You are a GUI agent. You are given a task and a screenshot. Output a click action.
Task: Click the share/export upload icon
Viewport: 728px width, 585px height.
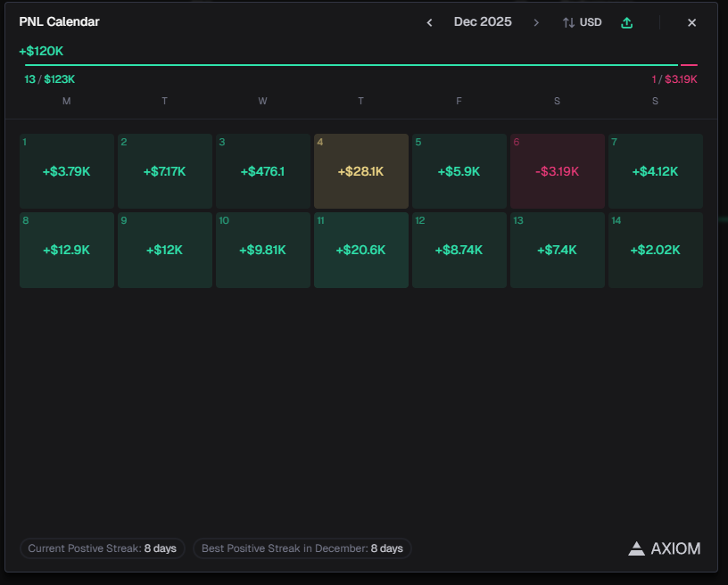click(x=627, y=22)
